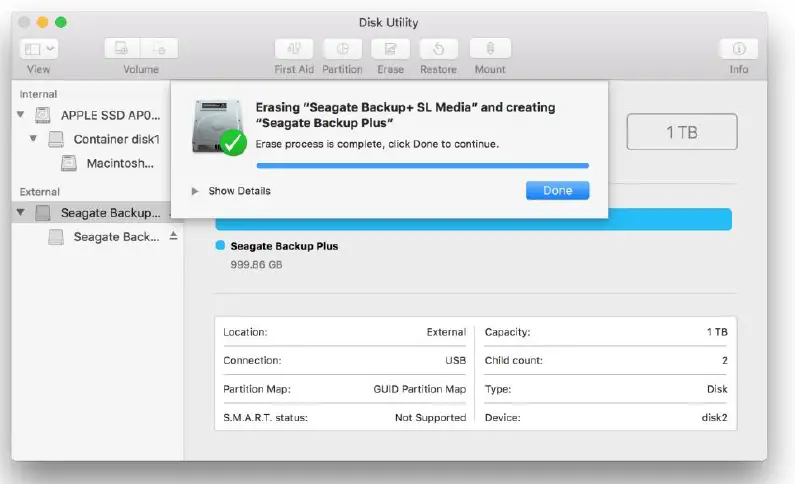Click the Erase toolbar icon
This screenshot has width=795, height=484.
pos(390,49)
